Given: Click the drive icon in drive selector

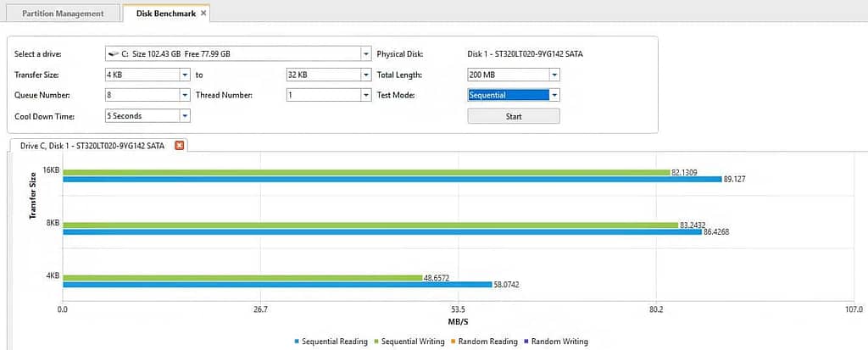Looking at the screenshot, I should click(x=114, y=54).
